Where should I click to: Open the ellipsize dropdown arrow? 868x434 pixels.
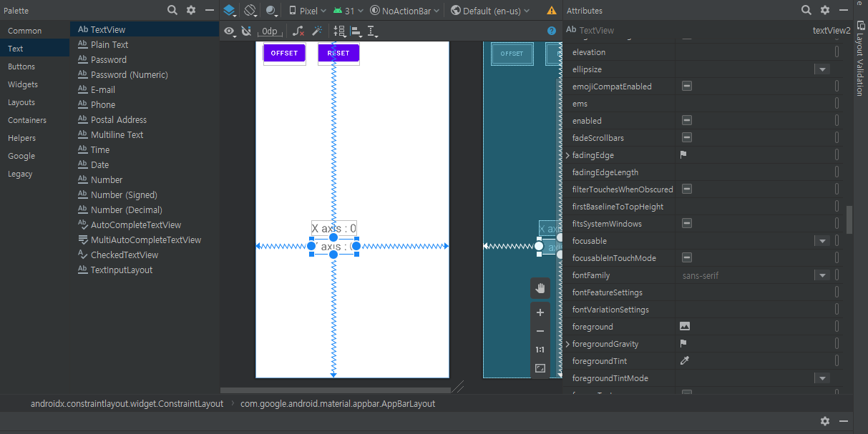[x=822, y=69]
